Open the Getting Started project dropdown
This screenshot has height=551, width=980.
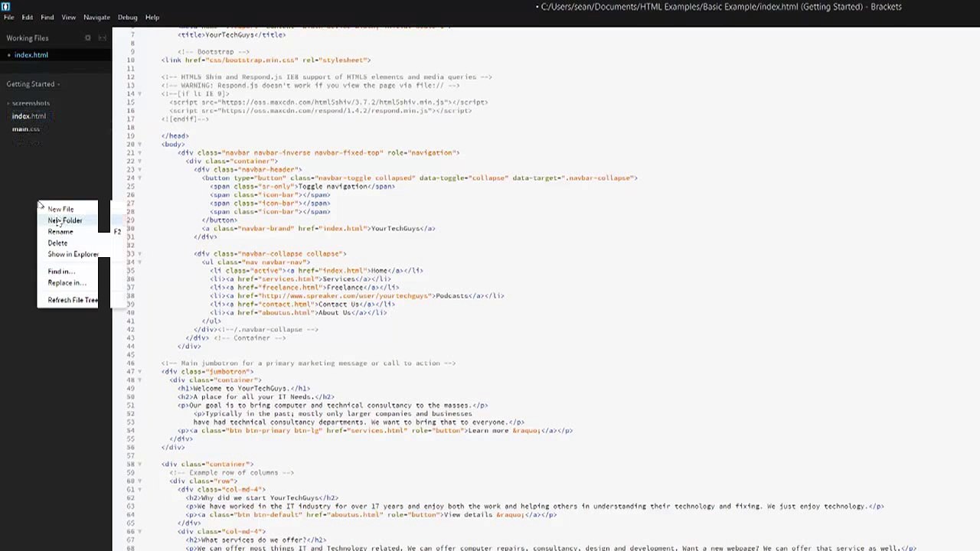click(x=33, y=84)
